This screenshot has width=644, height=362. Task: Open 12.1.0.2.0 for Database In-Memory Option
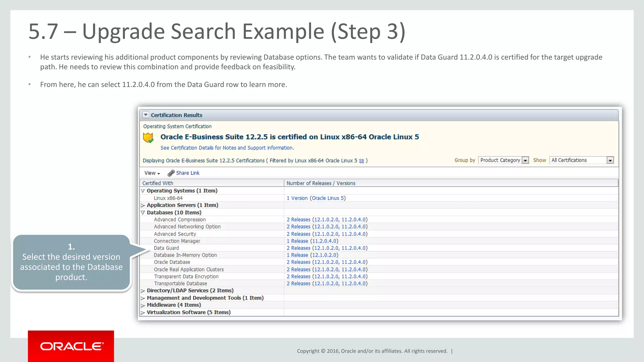point(324,255)
